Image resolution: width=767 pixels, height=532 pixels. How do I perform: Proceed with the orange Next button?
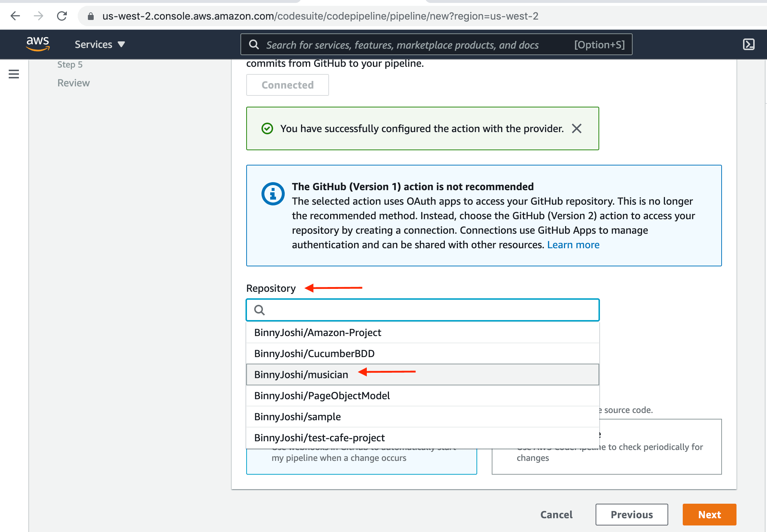(710, 515)
